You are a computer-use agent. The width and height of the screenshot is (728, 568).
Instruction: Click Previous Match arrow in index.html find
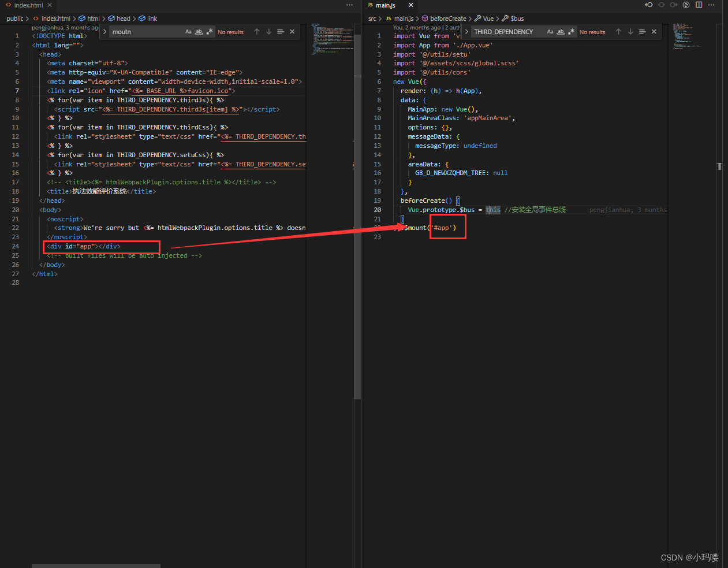click(x=256, y=32)
